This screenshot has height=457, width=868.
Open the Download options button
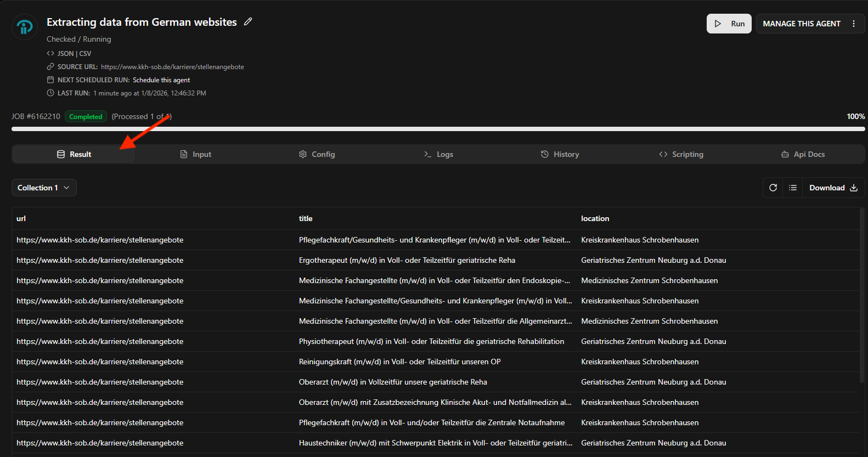tap(833, 188)
